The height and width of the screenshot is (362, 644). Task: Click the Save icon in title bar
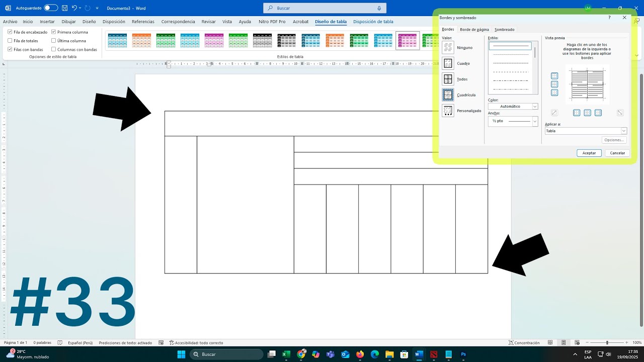coord(65,8)
